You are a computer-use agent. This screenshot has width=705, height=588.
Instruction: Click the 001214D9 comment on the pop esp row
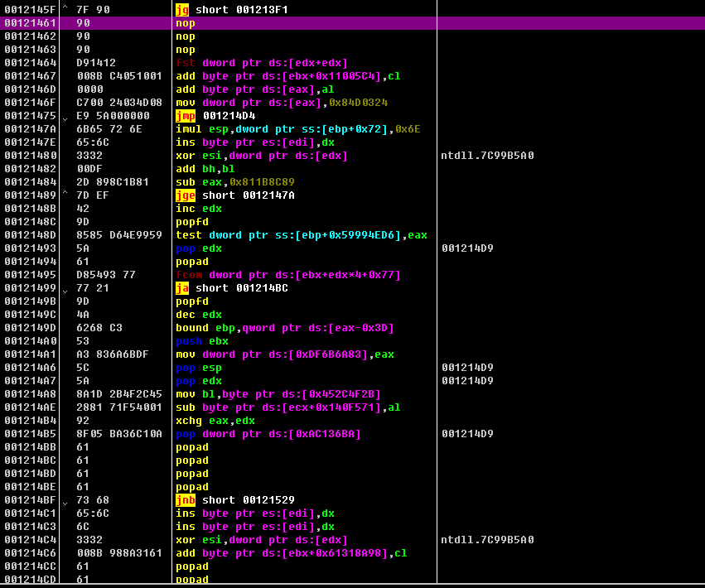(x=467, y=368)
